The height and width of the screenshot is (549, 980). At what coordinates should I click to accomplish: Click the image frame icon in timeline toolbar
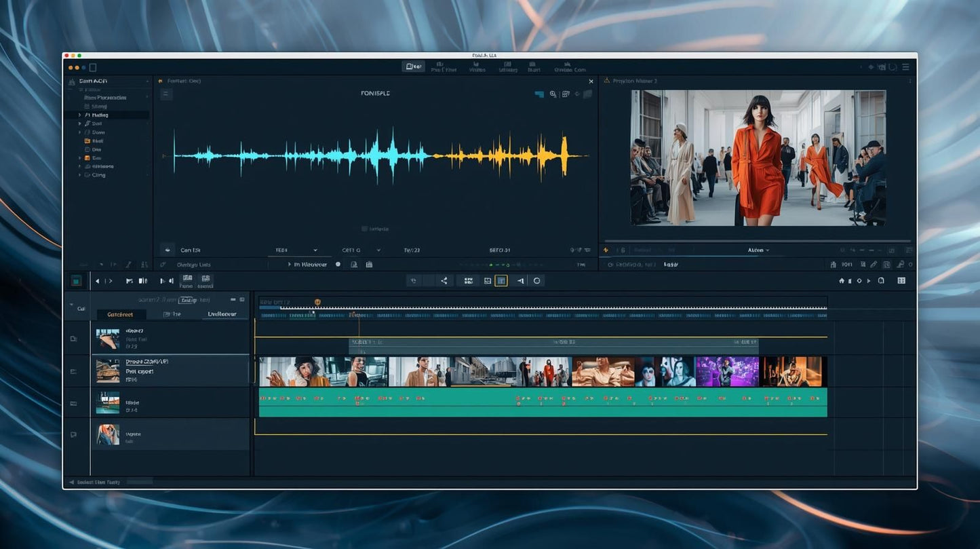tap(487, 280)
